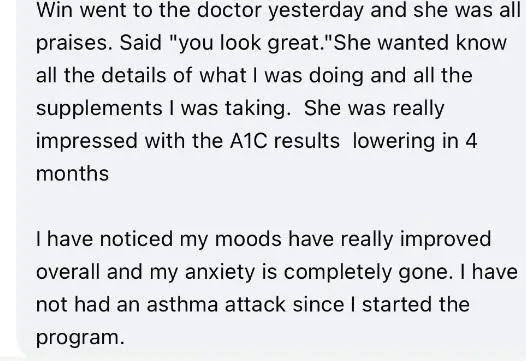Click the word "doctor" in the first line

pyautogui.click(x=229, y=10)
